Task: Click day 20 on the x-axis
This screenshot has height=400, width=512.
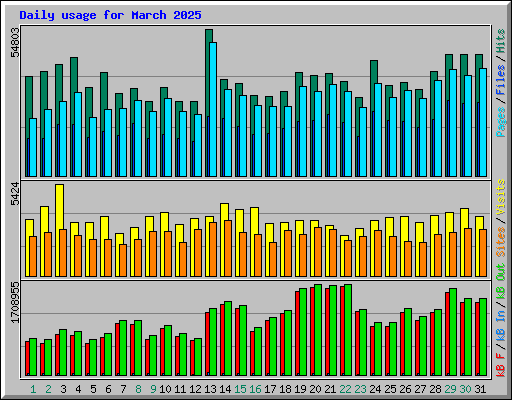Action: [315, 389]
